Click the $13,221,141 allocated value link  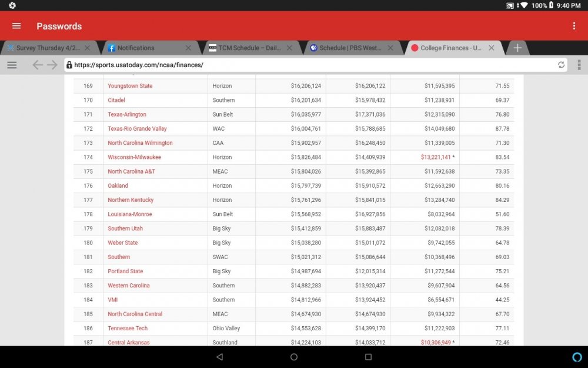[435, 157]
